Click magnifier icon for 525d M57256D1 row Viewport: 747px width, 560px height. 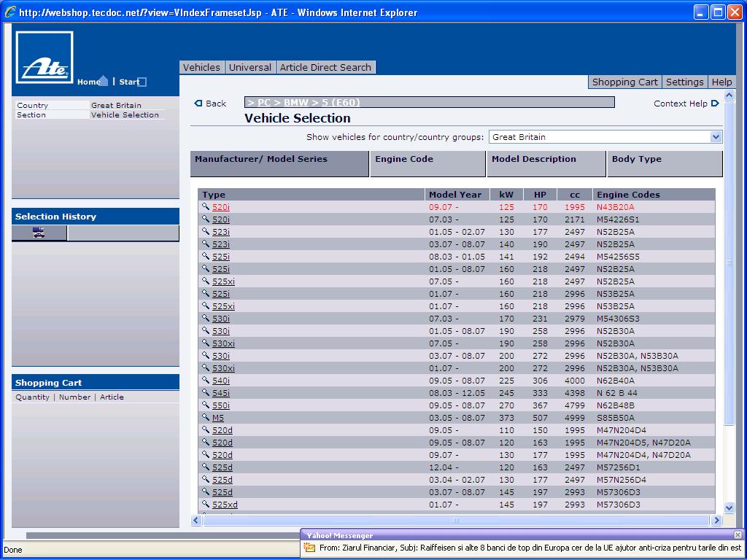coord(205,467)
